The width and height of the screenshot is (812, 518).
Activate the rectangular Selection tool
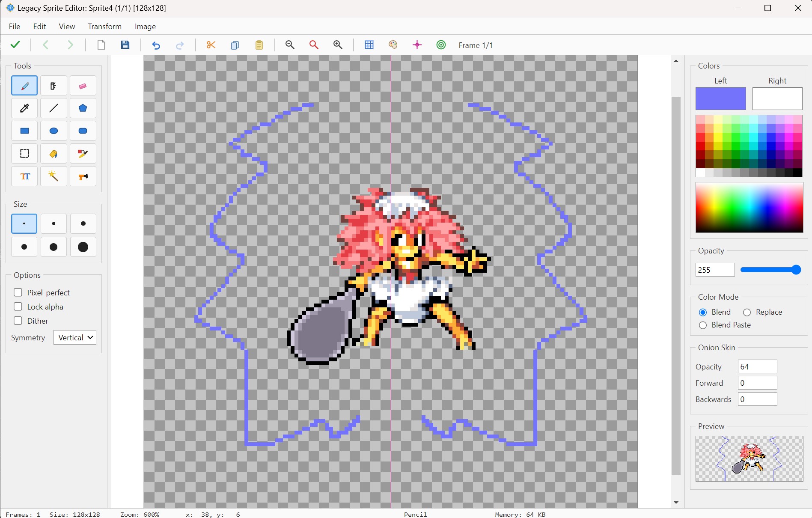tap(24, 154)
